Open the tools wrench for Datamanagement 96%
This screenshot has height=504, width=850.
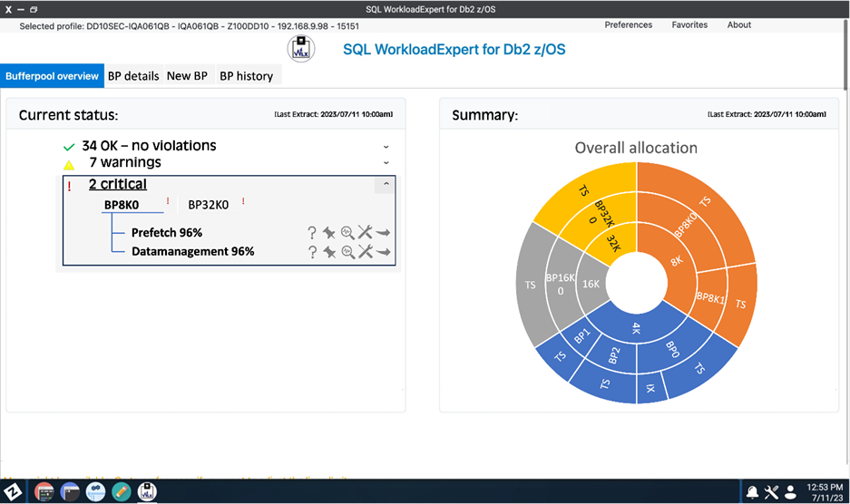tap(365, 252)
